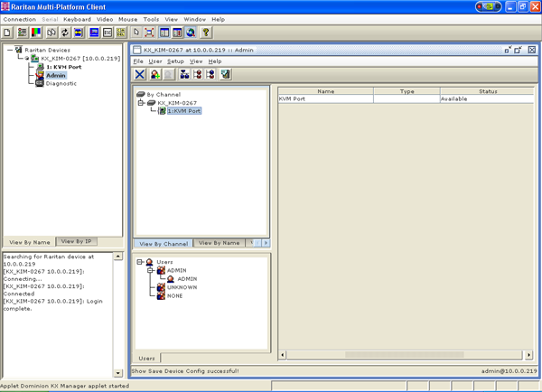Click the UNKNOWN group icon in Users tree
This screenshot has height=392, width=542.
pyautogui.click(x=161, y=287)
